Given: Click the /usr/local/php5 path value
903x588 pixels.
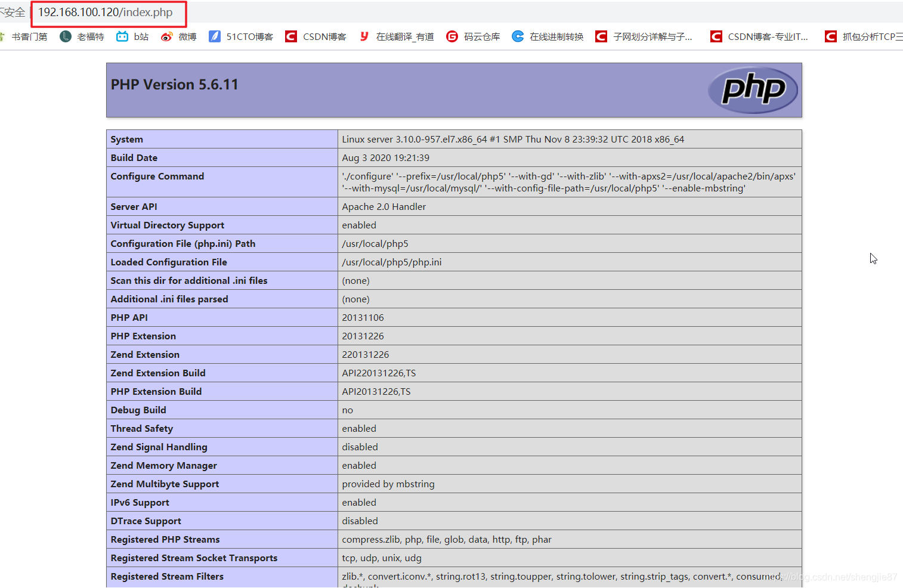Looking at the screenshot, I should coord(375,244).
